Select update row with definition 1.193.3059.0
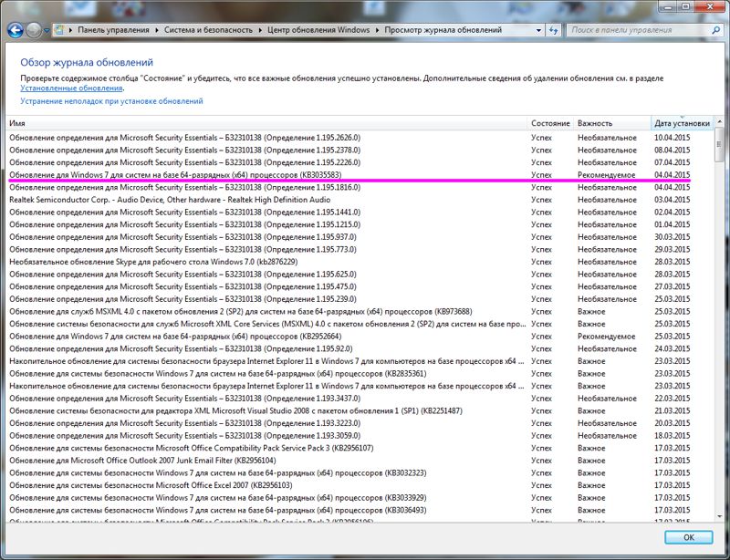 click(x=360, y=436)
